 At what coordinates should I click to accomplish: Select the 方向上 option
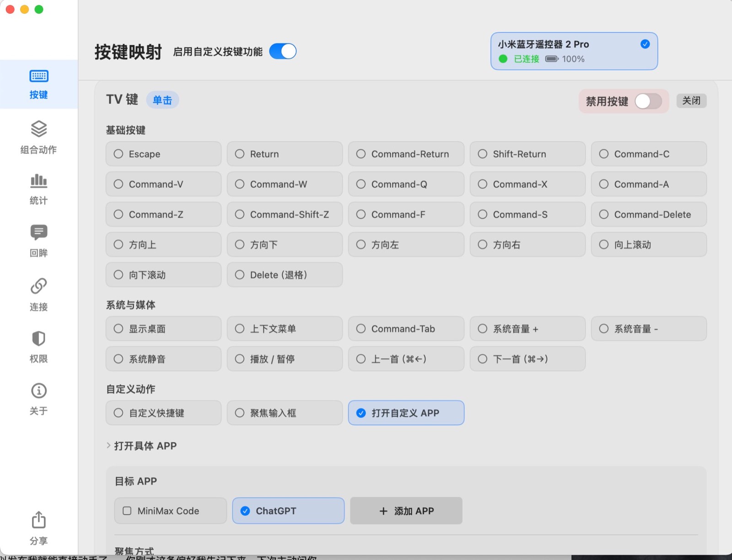point(163,244)
